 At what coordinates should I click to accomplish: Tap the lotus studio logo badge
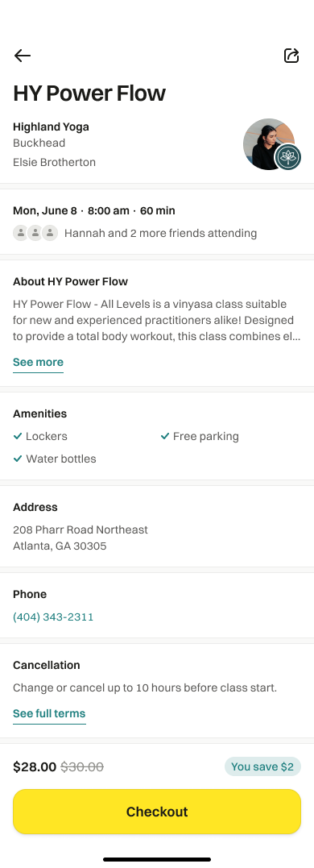[x=288, y=156]
